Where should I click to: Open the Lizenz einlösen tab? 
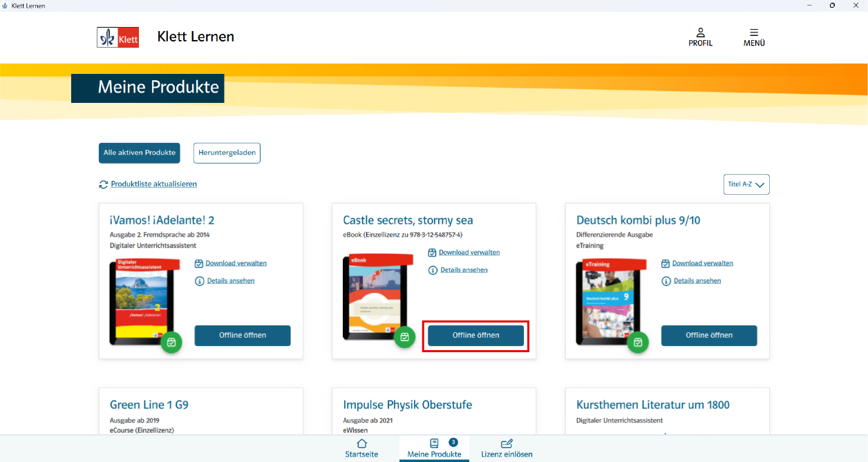507,448
